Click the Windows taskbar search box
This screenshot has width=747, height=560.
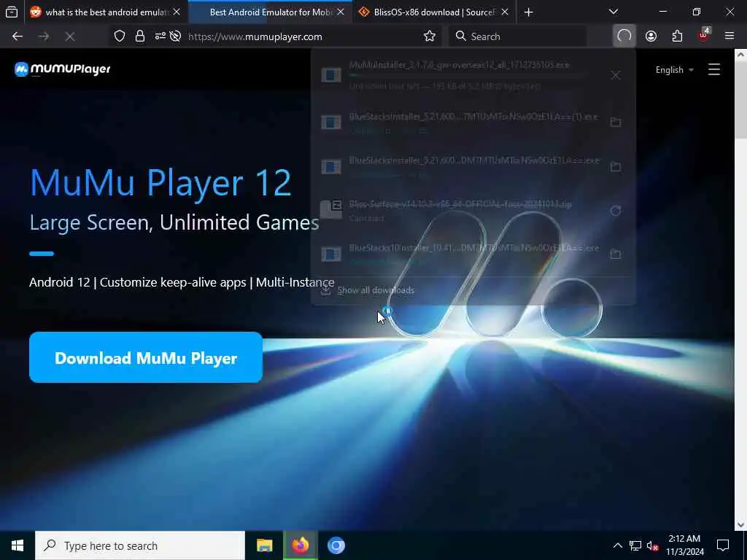[140, 545]
